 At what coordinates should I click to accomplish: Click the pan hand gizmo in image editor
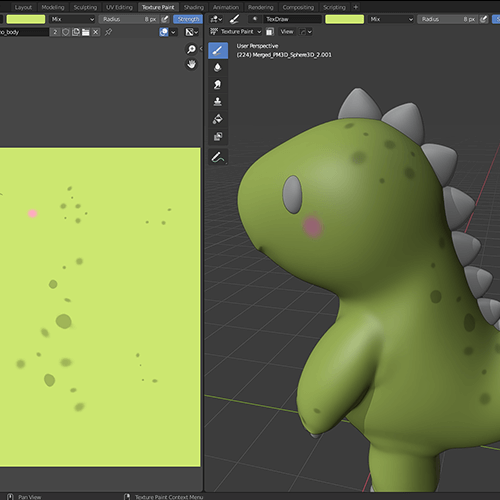click(x=191, y=64)
